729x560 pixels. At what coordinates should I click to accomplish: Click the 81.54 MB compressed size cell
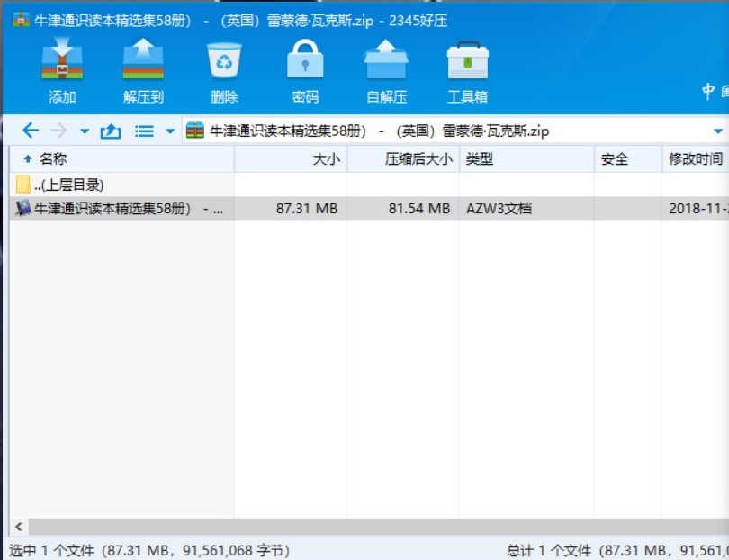[419, 208]
